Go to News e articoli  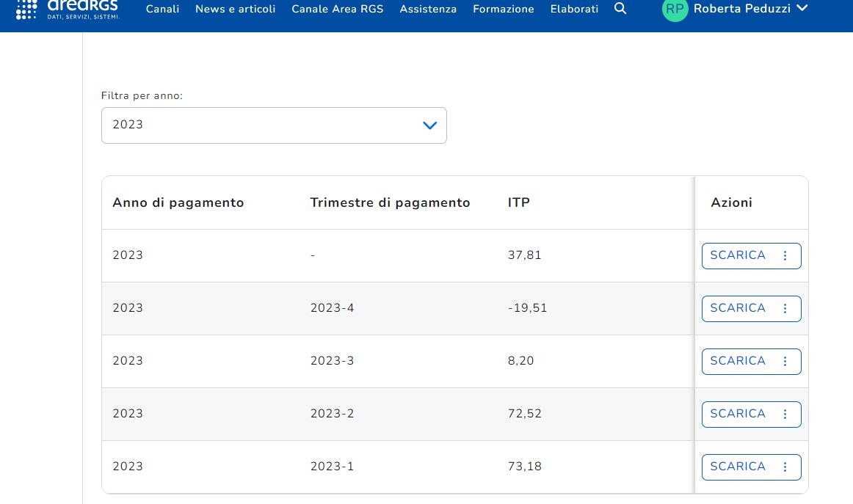pyautogui.click(x=235, y=10)
